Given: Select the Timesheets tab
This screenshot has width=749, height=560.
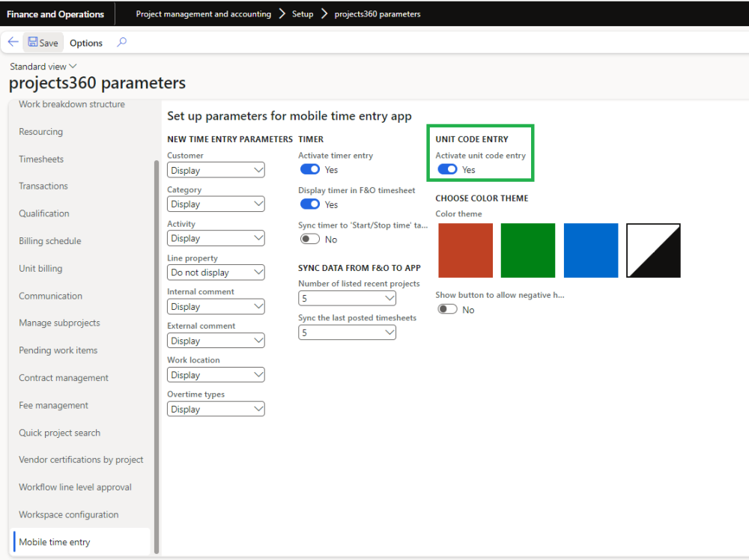Looking at the screenshot, I should (x=41, y=159).
